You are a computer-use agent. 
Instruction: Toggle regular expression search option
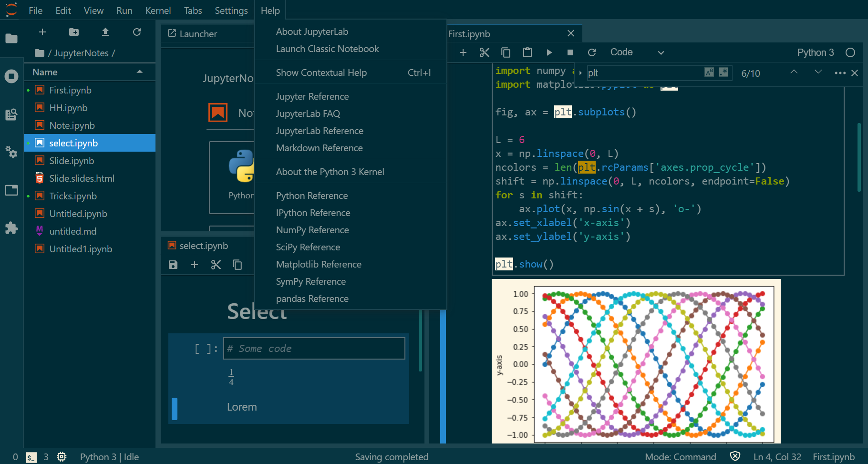tap(723, 72)
